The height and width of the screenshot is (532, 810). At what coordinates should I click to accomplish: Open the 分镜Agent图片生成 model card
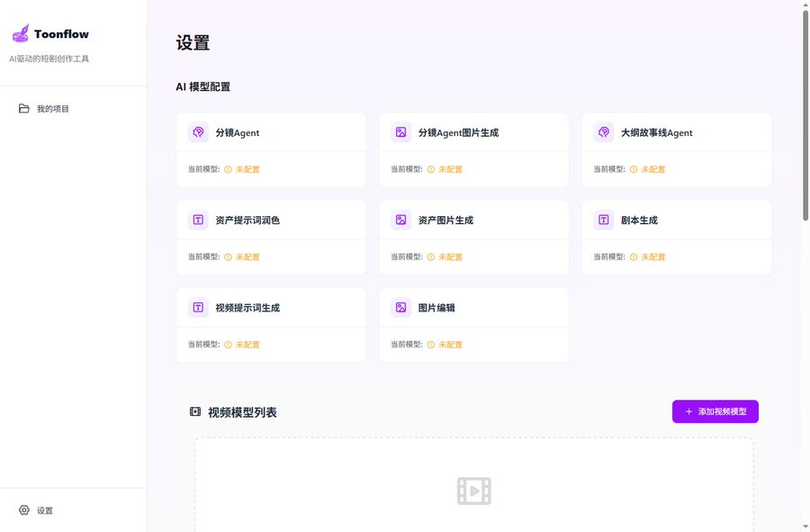pyautogui.click(x=473, y=149)
